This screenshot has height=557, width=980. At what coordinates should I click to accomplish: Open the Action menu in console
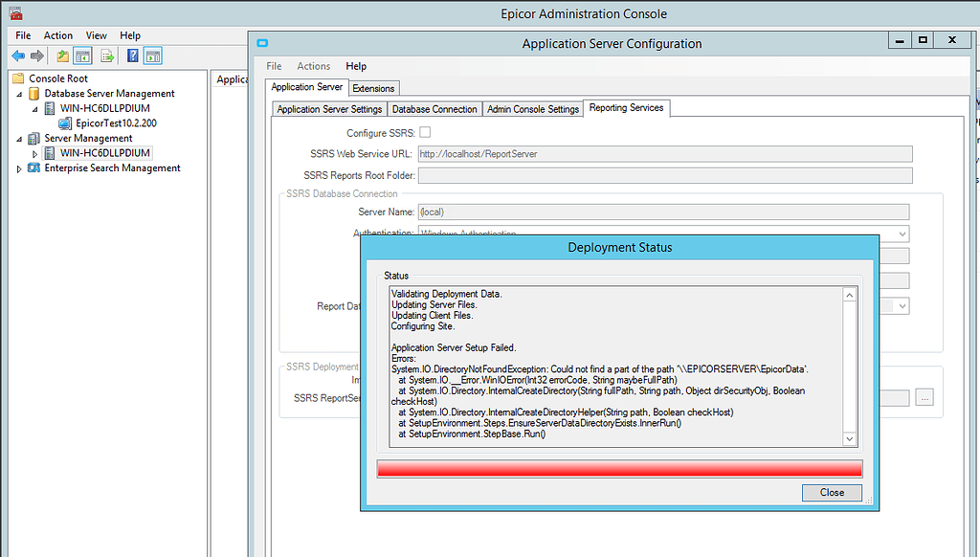pyautogui.click(x=57, y=35)
